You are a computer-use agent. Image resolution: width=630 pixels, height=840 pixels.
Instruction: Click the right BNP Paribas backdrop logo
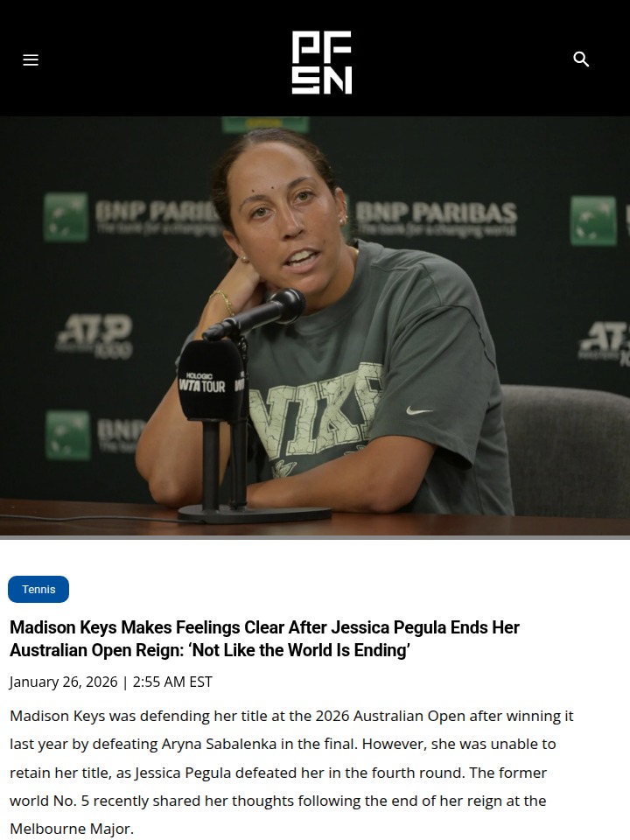[436, 219]
